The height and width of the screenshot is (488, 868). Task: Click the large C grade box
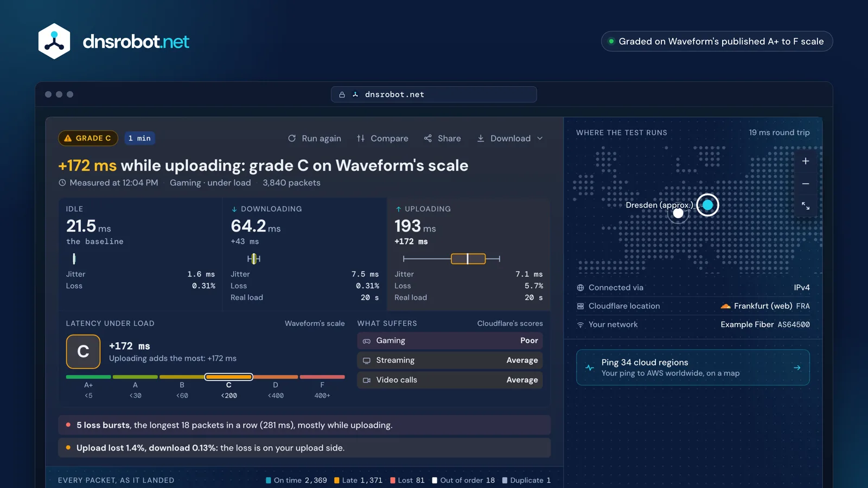[x=83, y=351]
